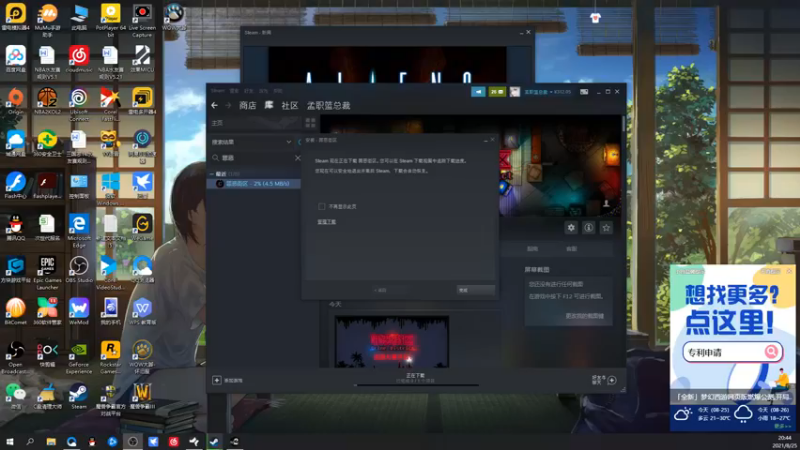The width and height of the screenshot is (800, 450).
Task: Open GeForce Experience desktop shortcut
Action: click(x=79, y=357)
